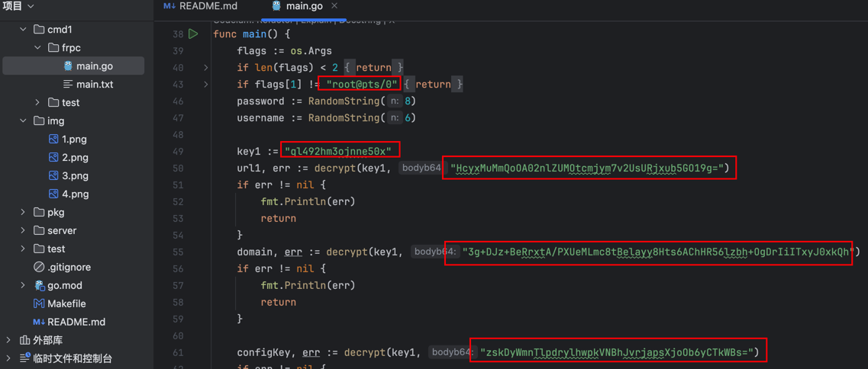Click the bodyb64 hint on line 50
This screenshot has width=868, height=369.
pyautogui.click(x=424, y=168)
